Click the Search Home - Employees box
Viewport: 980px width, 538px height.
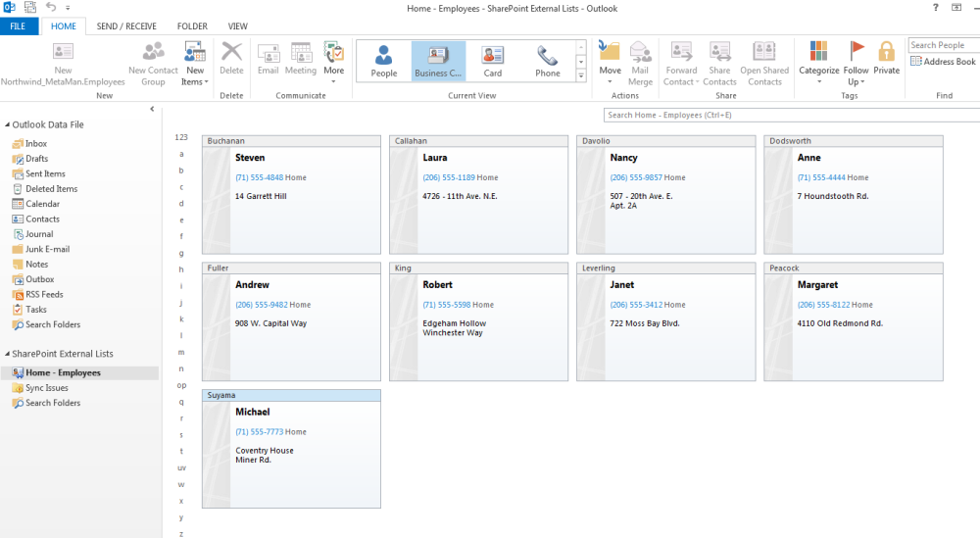point(791,115)
